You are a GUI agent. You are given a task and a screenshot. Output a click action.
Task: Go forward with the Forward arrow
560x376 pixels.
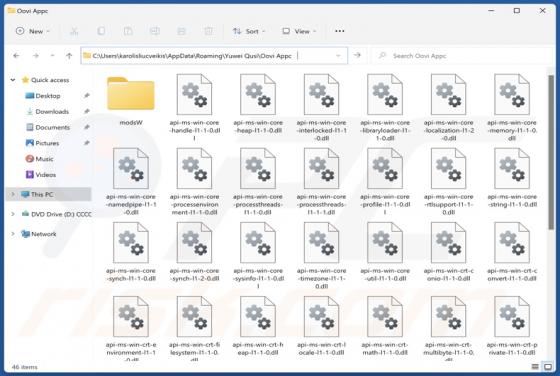36,56
